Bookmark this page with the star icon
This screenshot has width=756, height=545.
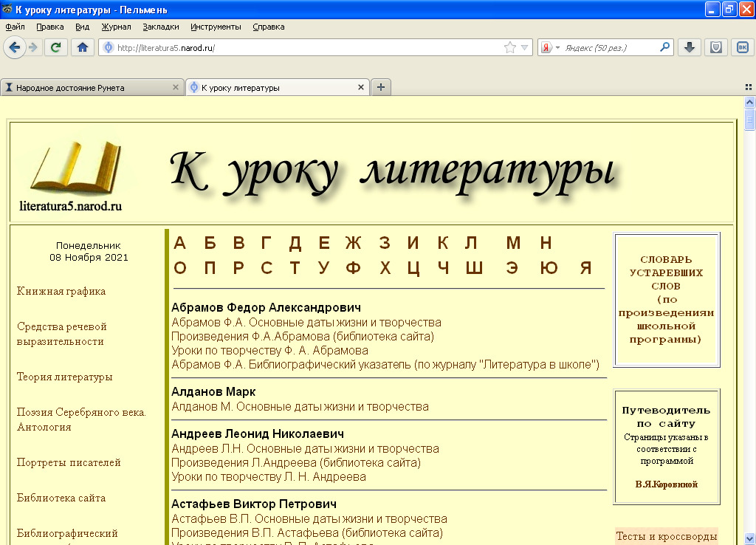pyautogui.click(x=509, y=47)
